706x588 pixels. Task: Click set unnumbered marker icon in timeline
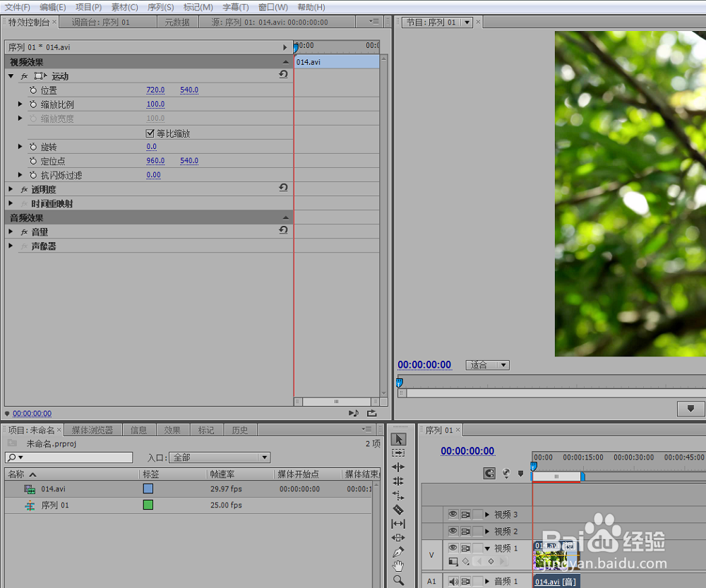point(521,474)
